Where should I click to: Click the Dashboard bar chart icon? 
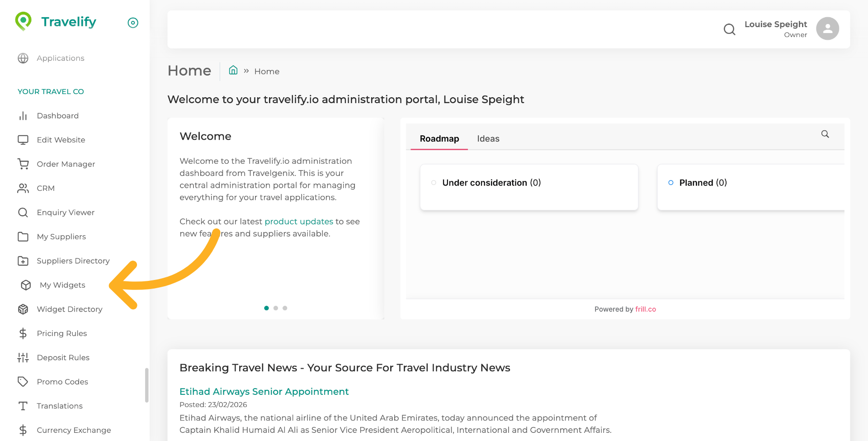point(23,116)
